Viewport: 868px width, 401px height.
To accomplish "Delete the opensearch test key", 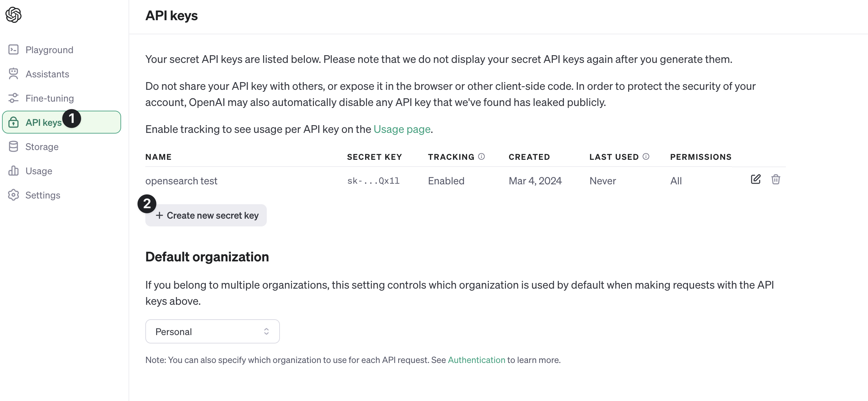I will click(776, 179).
